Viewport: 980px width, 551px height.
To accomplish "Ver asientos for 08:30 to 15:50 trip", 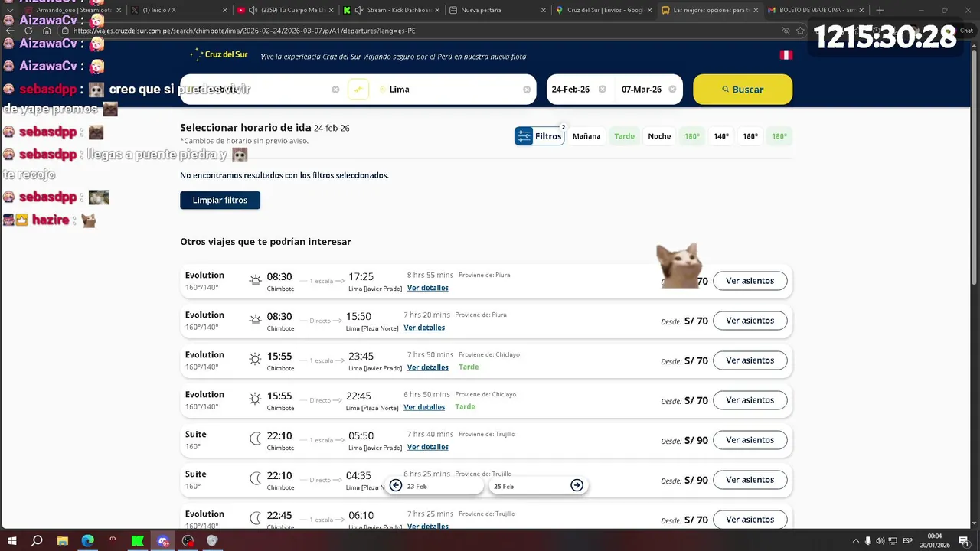I will (x=750, y=321).
